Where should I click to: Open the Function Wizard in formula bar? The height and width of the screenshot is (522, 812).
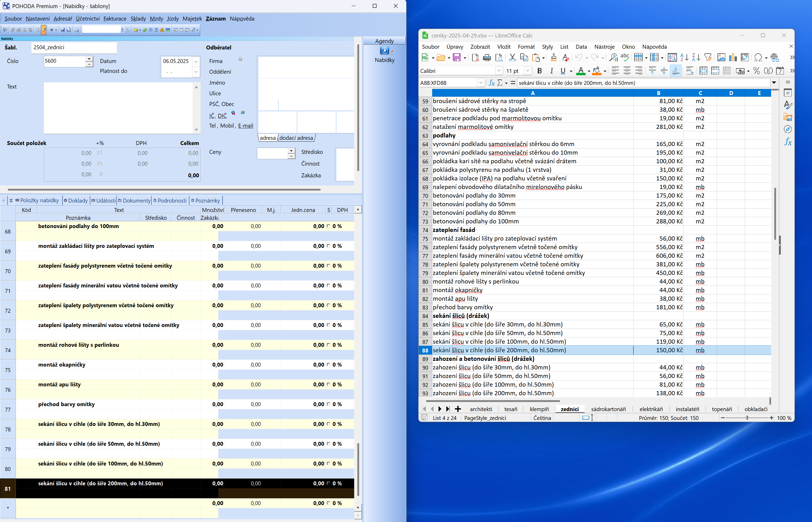[491, 83]
